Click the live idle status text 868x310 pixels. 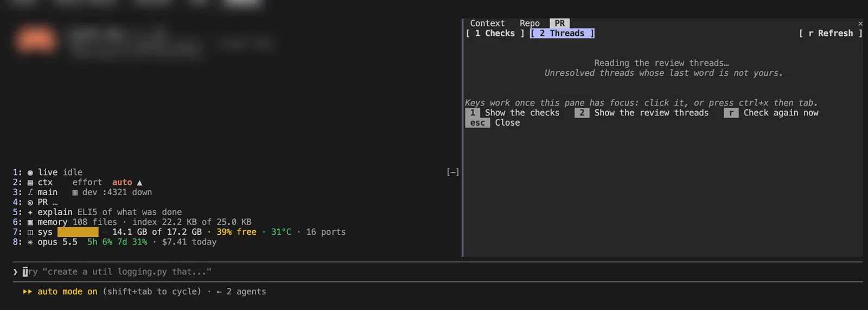pos(60,172)
